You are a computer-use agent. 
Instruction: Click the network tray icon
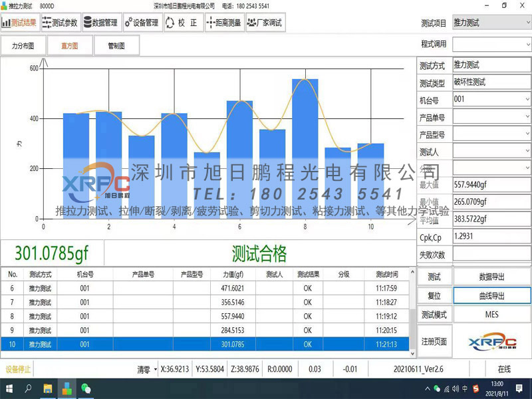[x=446, y=389]
